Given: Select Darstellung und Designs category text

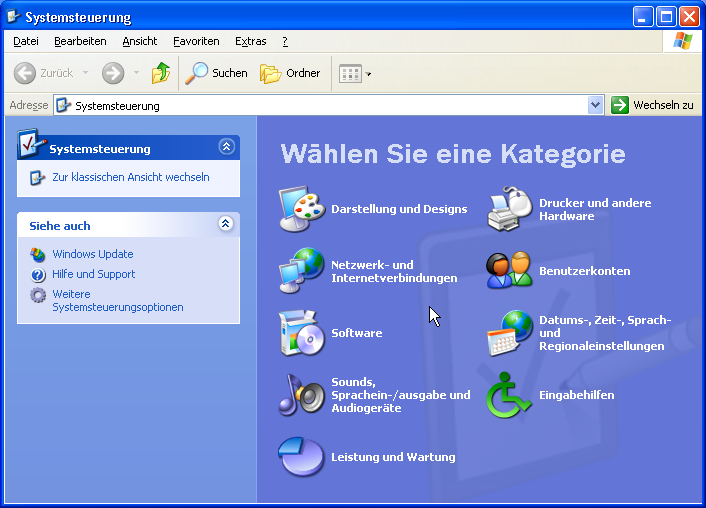Looking at the screenshot, I should coord(399,209).
